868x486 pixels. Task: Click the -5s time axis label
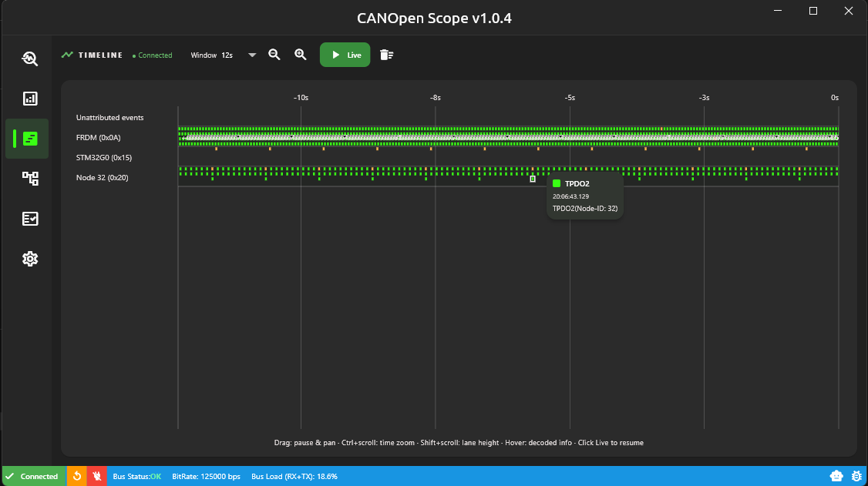[570, 97]
